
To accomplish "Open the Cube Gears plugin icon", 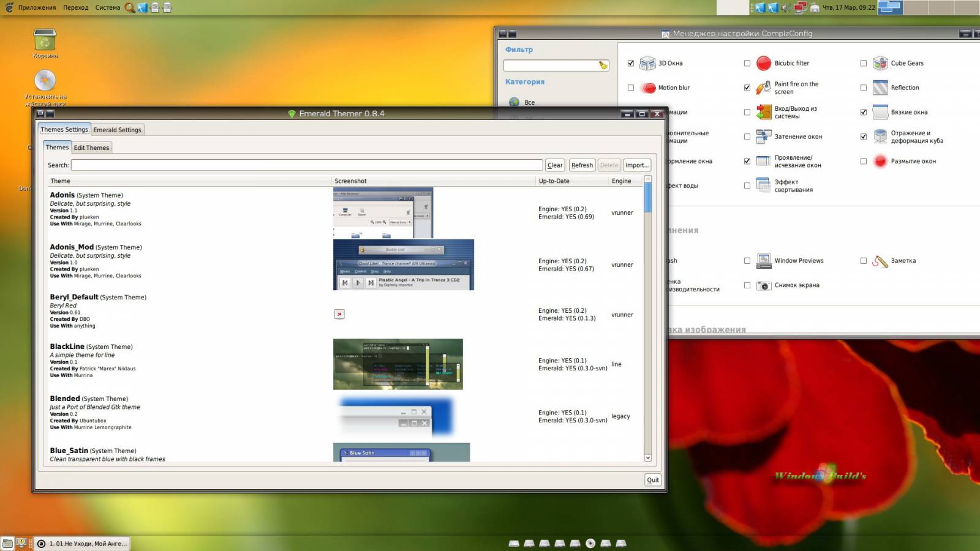I will coord(880,63).
